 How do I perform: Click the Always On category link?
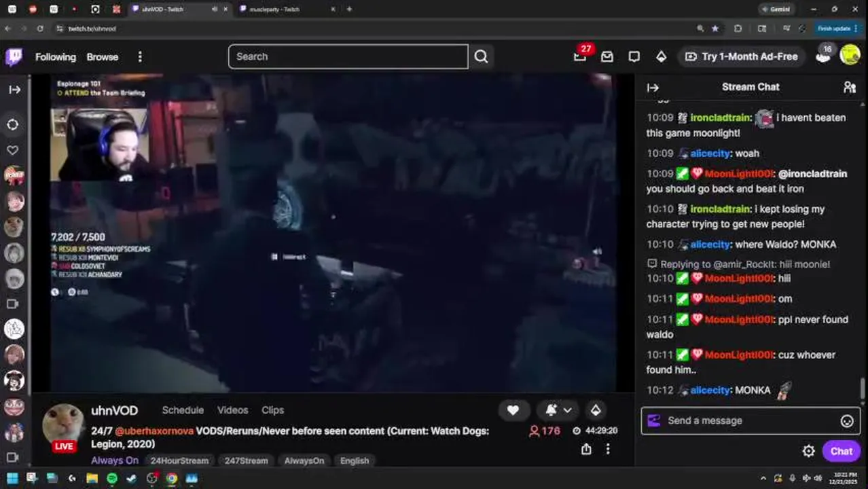tap(115, 460)
